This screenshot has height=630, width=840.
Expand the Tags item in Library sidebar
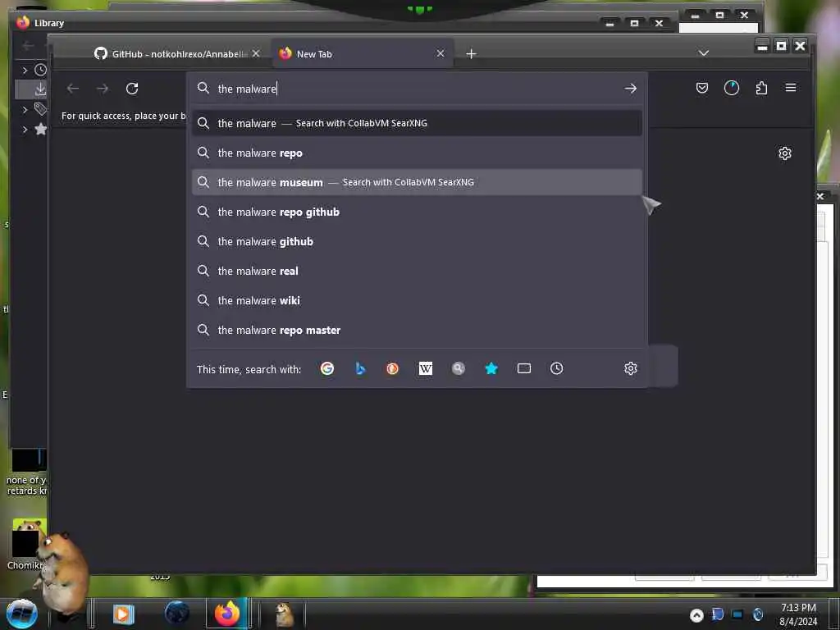point(25,110)
